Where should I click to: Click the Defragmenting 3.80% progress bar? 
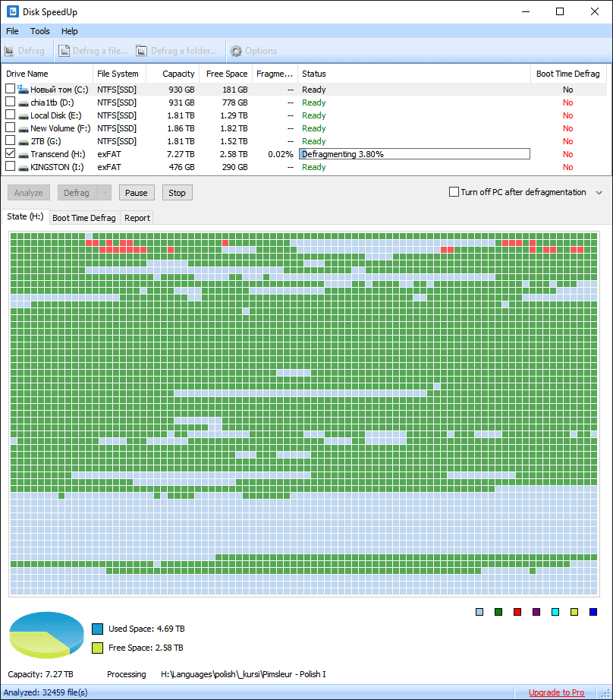point(414,154)
